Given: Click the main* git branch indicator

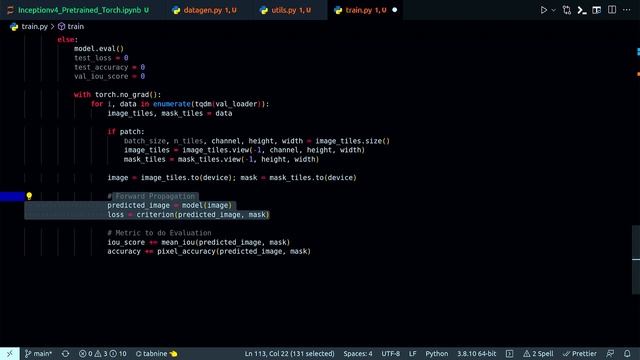Looking at the screenshot, I should 38,353.
